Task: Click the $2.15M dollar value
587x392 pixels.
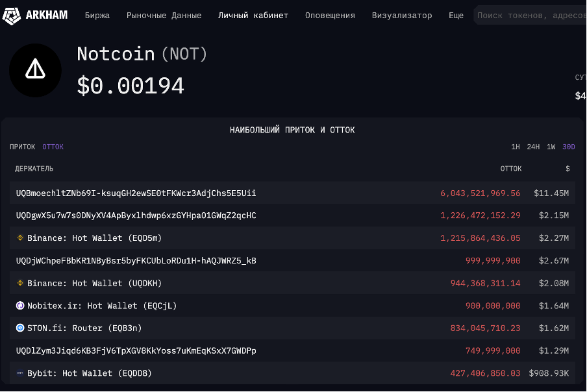Action: (554, 215)
